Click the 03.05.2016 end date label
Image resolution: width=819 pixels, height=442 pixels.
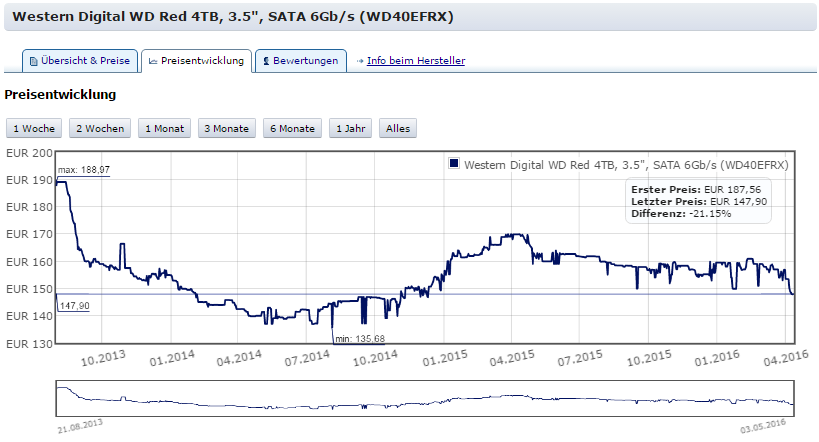click(763, 426)
